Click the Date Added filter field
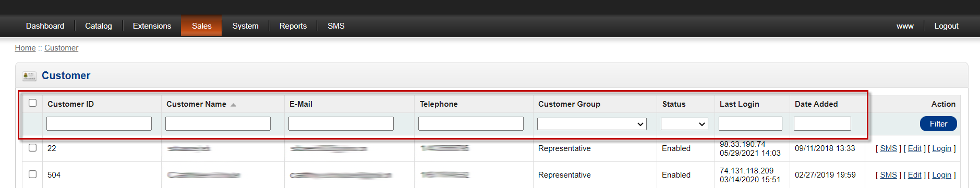Image resolution: width=980 pixels, height=188 pixels. click(822, 123)
